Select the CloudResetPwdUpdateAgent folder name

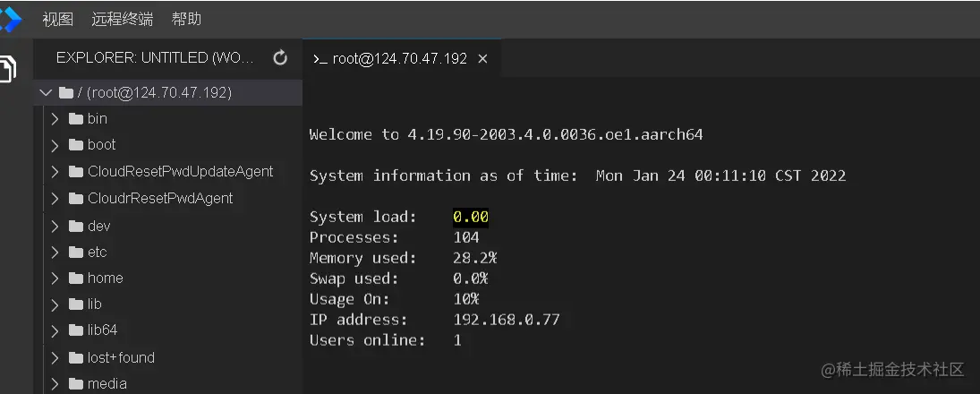point(181,171)
